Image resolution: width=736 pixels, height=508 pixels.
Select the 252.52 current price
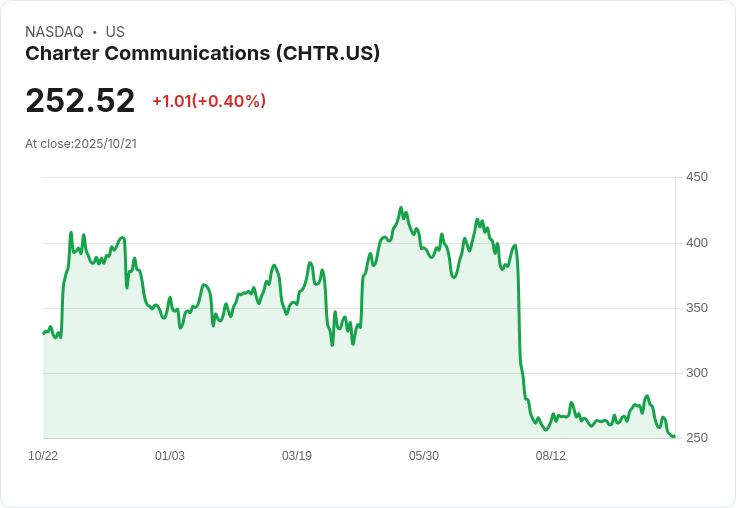coord(80,100)
